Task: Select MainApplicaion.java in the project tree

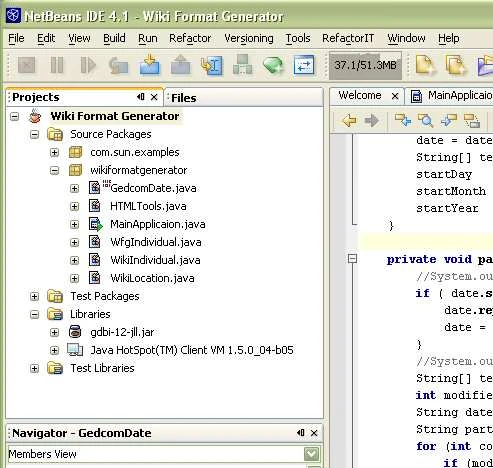Action: click(157, 224)
